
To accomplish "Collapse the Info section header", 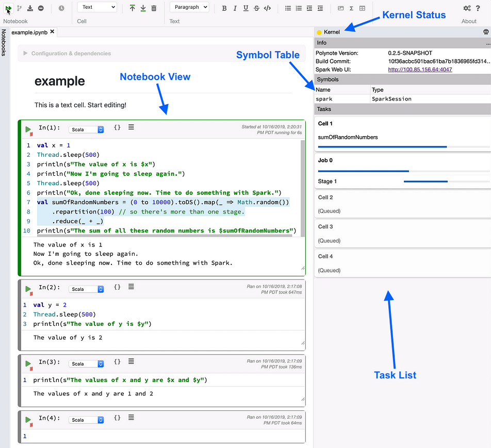I will 402,43.
